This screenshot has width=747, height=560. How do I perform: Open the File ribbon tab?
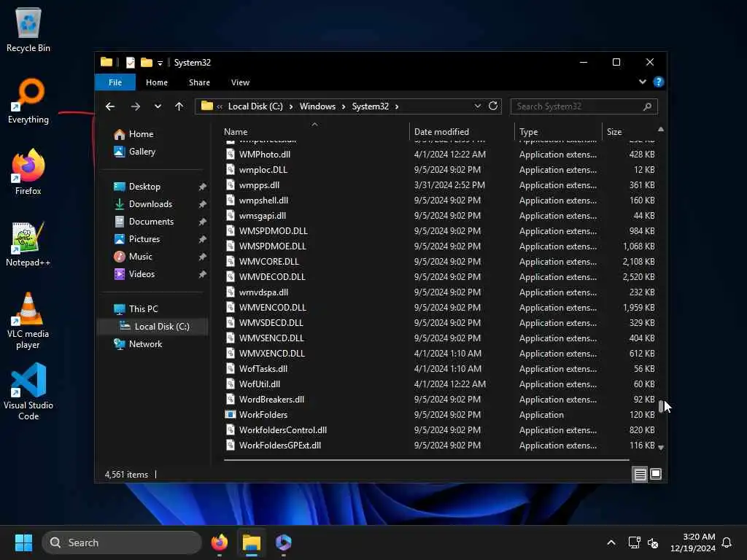(x=115, y=82)
